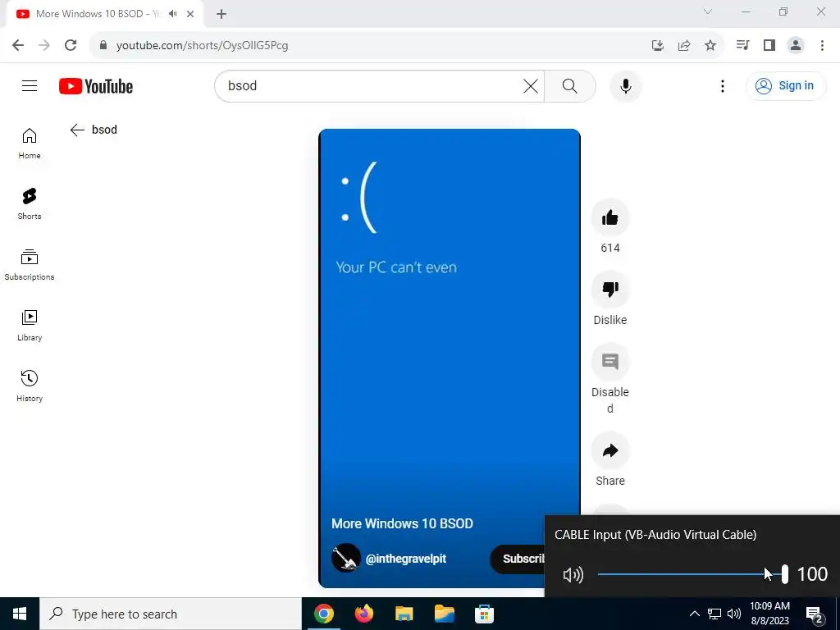Start voice search with microphone

625,85
